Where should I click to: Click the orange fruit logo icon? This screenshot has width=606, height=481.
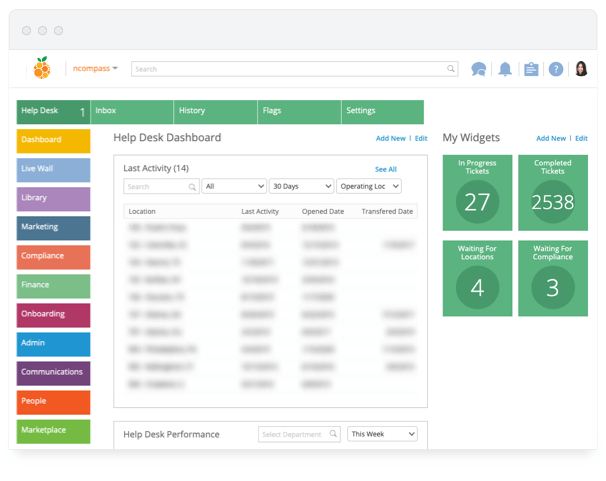pyautogui.click(x=42, y=68)
